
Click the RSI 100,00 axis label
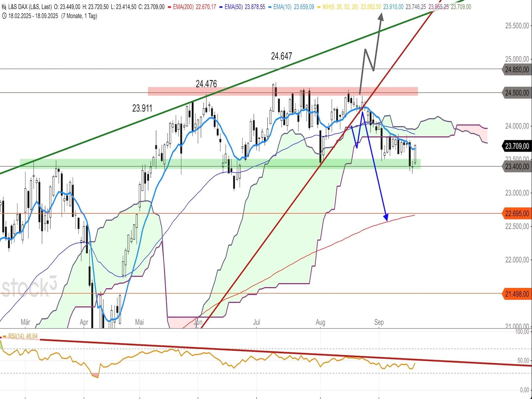click(521, 332)
